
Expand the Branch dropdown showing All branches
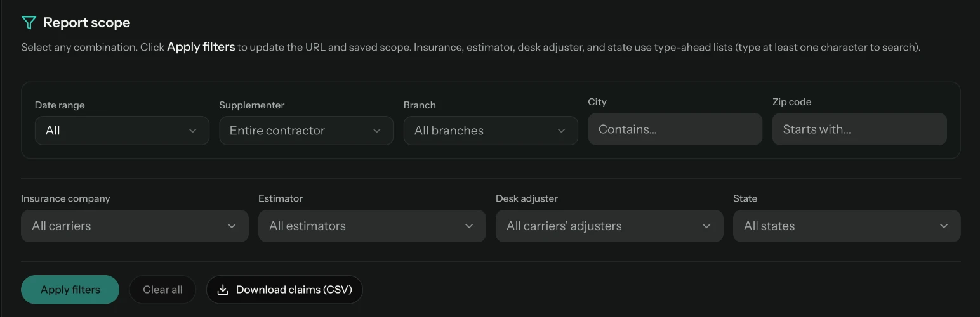pyautogui.click(x=491, y=131)
